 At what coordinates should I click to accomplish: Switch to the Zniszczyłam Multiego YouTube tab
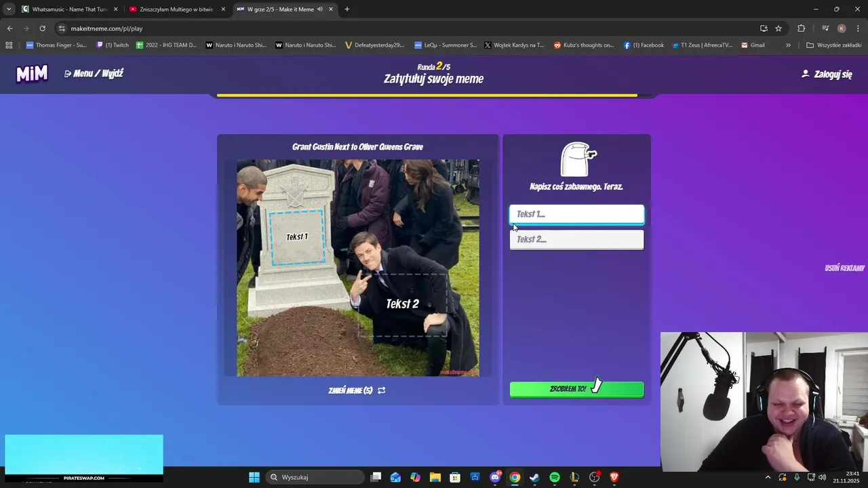[176, 9]
